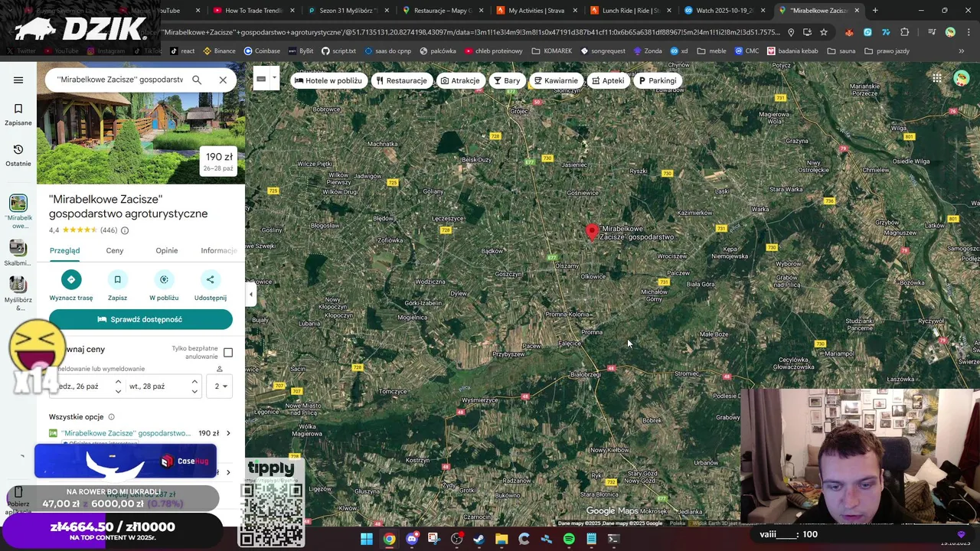Viewport: 980px width, 551px height.
Task: Filter map by Restauracje
Action: coord(401,80)
